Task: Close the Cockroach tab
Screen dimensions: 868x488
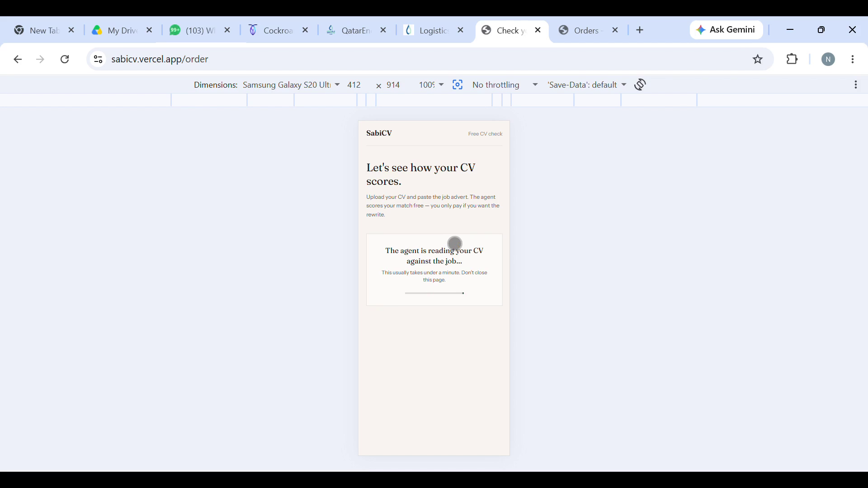Action: [305, 30]
